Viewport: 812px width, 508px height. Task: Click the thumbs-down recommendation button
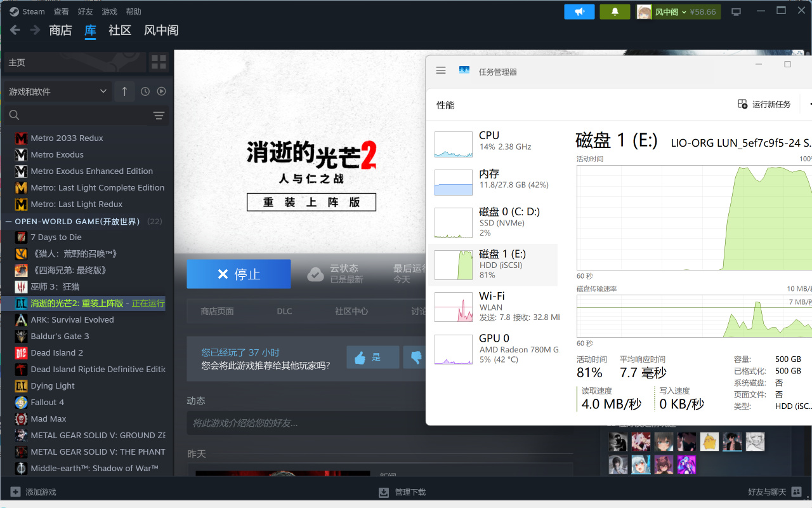(x=416, y=358)
